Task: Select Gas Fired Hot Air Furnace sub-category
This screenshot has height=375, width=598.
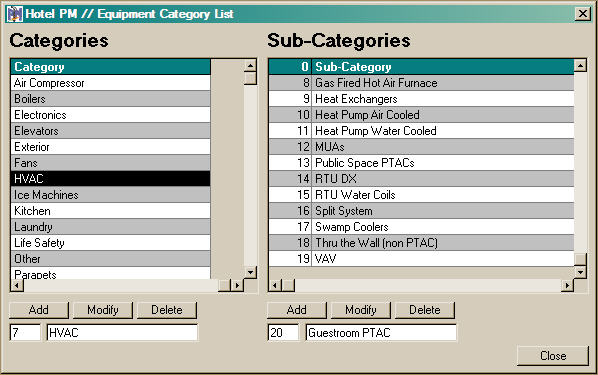Action: pos(421,83)
